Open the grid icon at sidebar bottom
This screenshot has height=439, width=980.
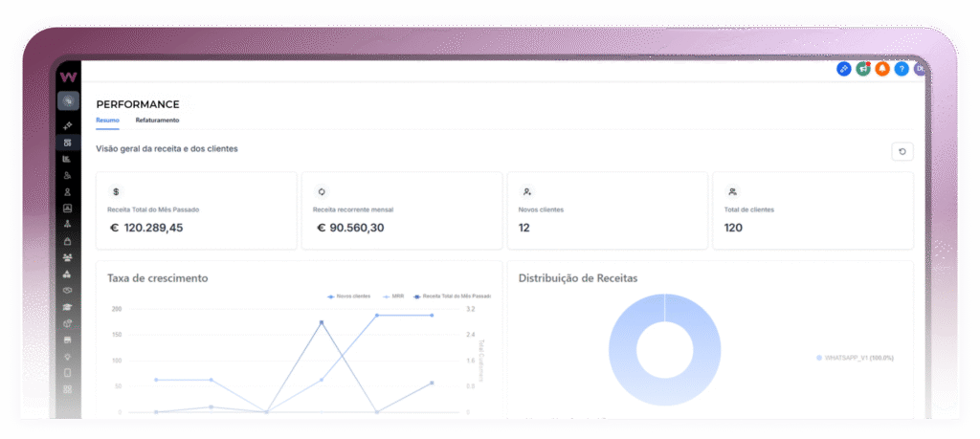coord(67,389)
